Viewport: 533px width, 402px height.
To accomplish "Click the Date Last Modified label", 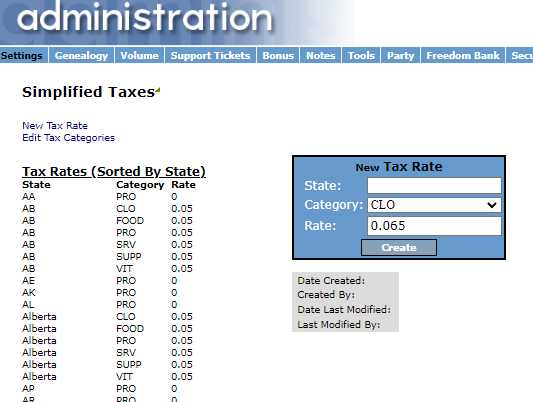I will click(x=344, y=310).
